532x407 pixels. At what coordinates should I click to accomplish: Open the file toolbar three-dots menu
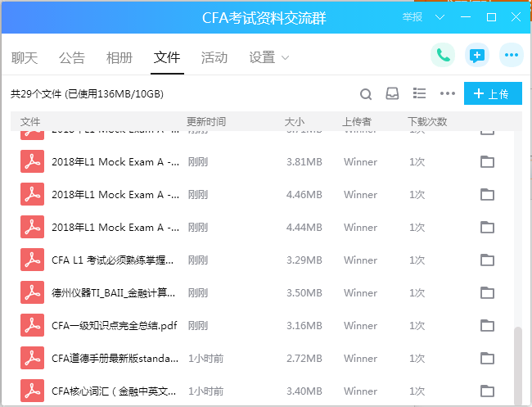[448, 93]
